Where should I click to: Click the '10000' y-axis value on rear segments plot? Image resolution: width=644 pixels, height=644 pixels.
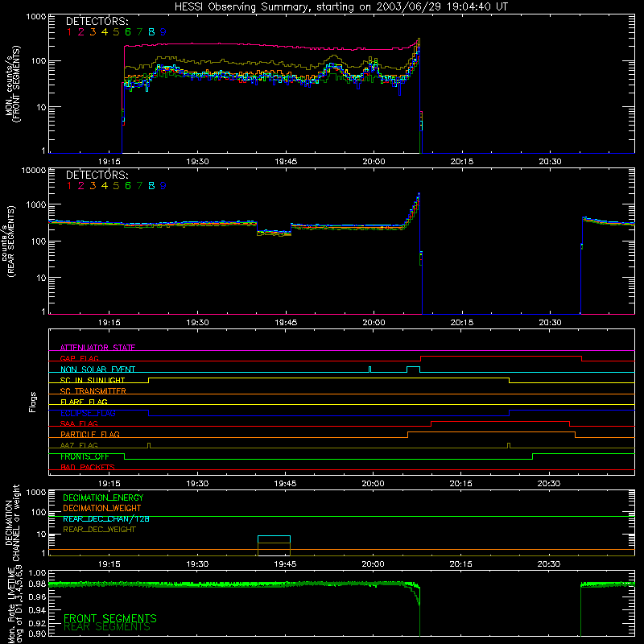point(34,170)
